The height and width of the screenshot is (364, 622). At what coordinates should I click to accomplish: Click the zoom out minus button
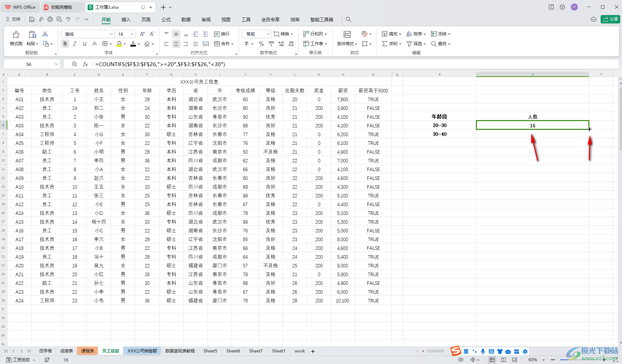(553, 360)
